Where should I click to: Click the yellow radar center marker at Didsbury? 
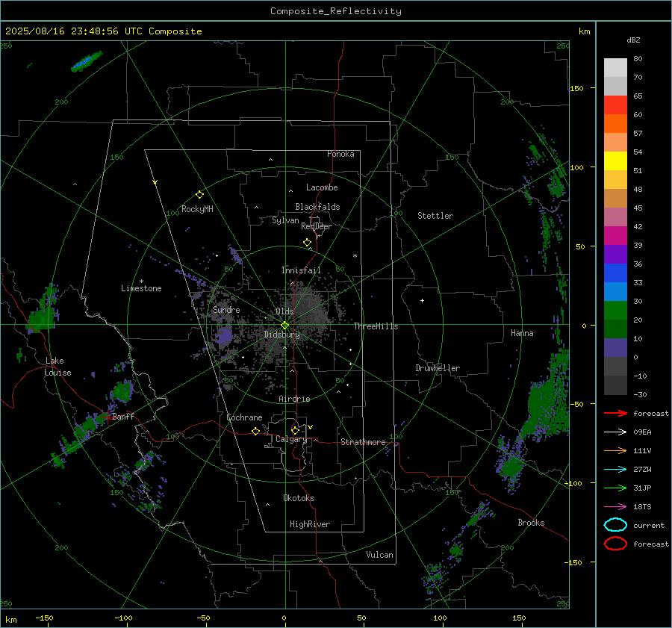point(285,326)
